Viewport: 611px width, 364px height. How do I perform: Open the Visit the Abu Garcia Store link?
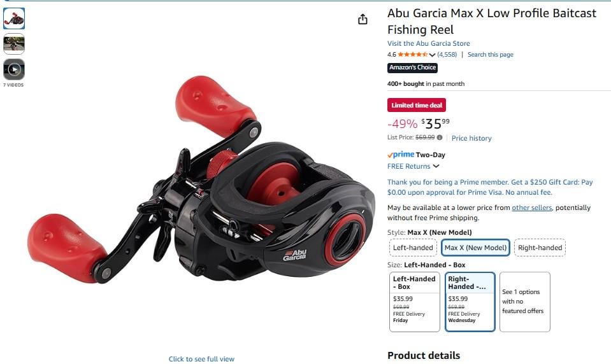428,43
